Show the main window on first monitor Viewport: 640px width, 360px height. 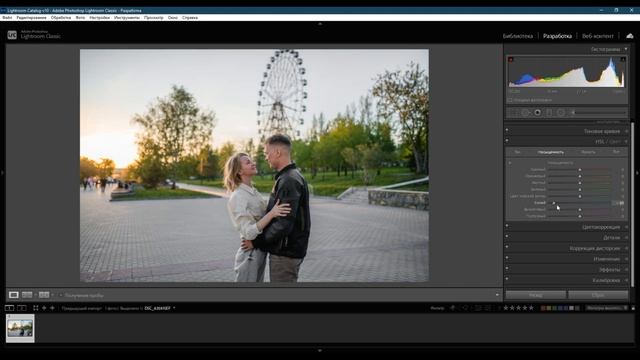[9, 308]
